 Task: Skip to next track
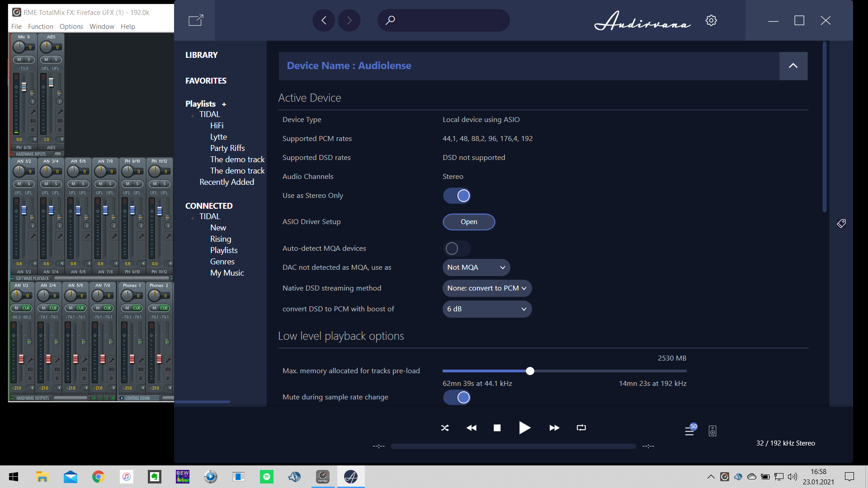554,427
